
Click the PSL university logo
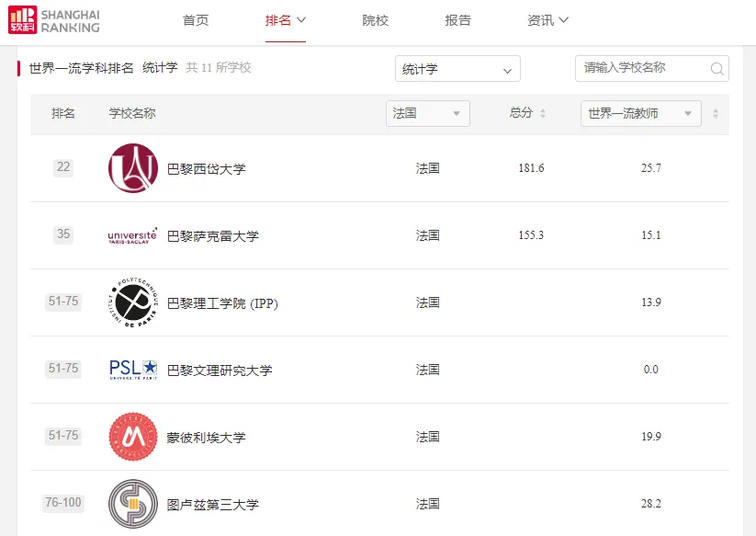[133, 370]
